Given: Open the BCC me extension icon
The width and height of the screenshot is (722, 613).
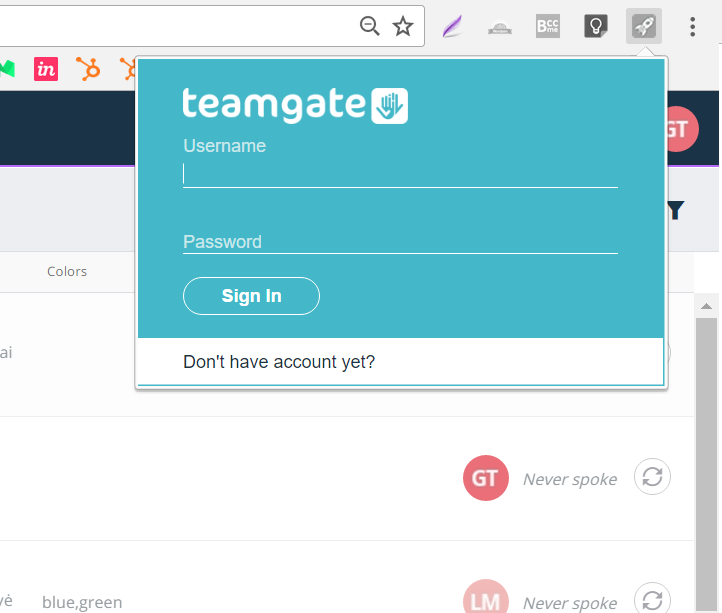Looking at the screenshot, I should point(548,26).
